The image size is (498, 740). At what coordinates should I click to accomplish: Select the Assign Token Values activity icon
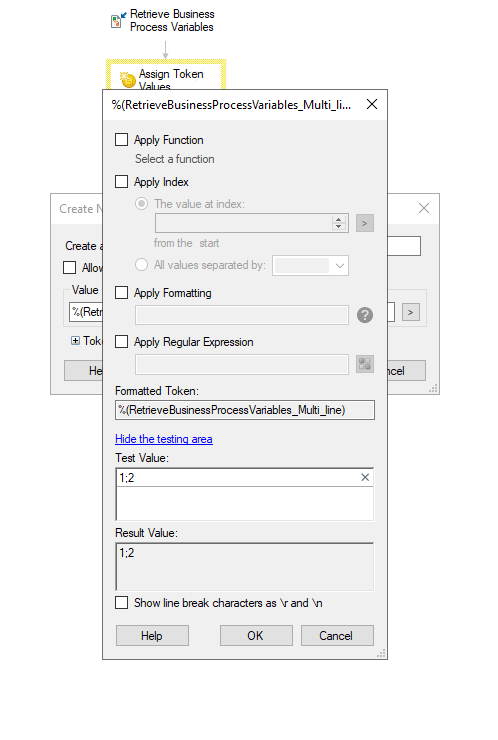(127, 79)
